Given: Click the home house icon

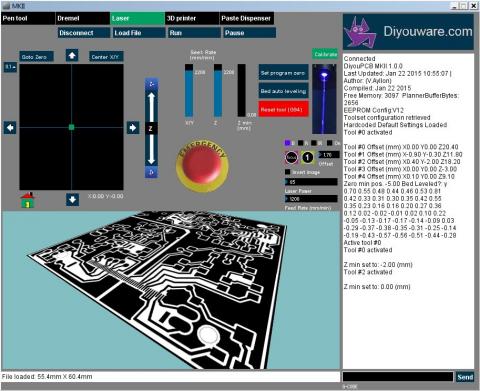Looking at the screenshot, I should click(x=28, y=200).
